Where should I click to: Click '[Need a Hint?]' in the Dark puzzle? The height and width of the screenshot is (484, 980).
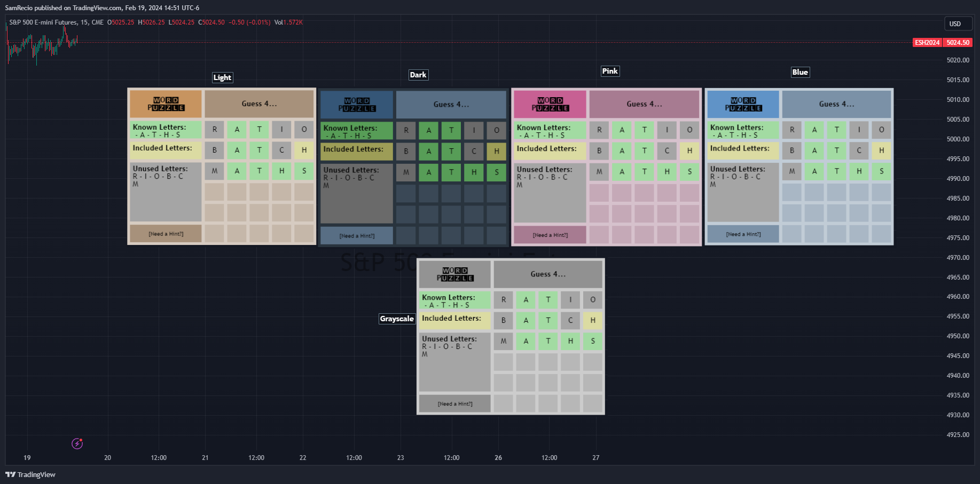pos(357,235)
